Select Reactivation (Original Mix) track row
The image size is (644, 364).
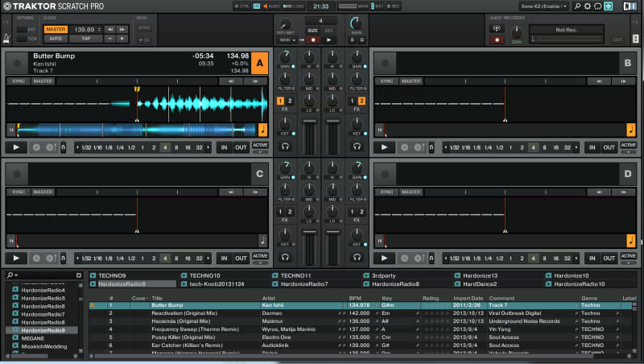[x=360, y=313]
